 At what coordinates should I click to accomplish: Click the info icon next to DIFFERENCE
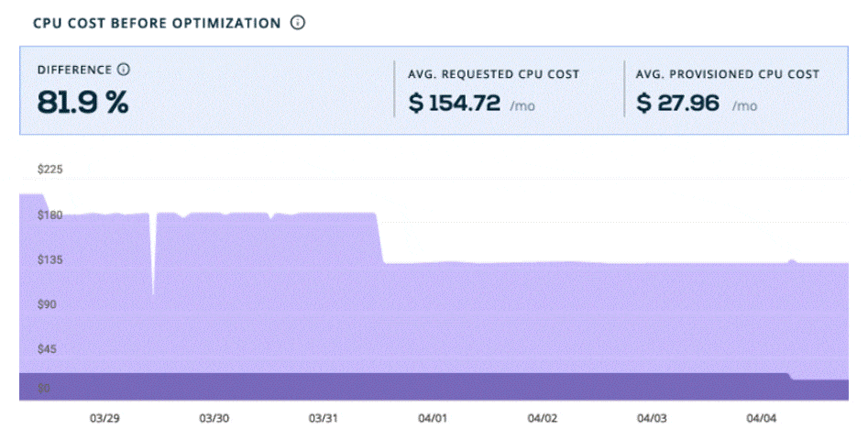pyautogui.click(x=124, y=70)
